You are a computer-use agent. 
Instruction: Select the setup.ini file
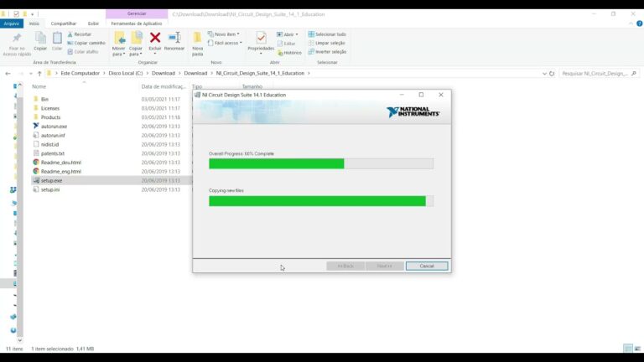click(x=50, y=189)
